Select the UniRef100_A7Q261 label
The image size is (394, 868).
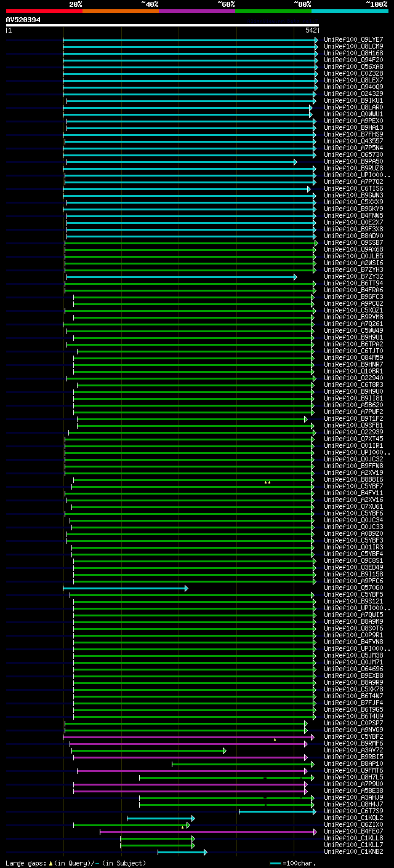(353, 324)
